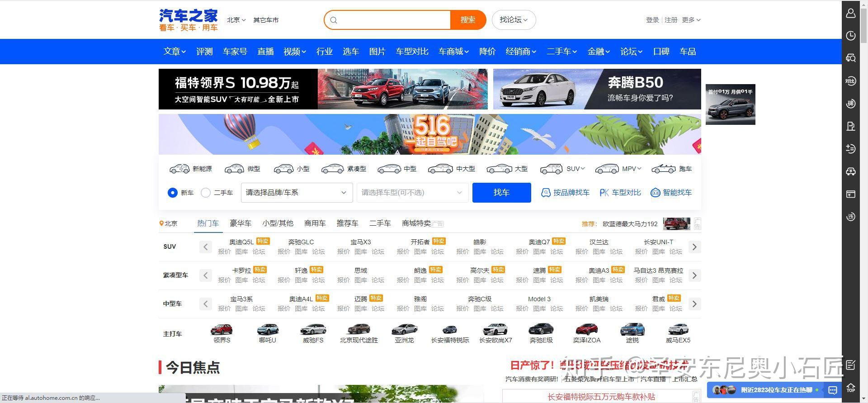Open 直播 in navigation bar
Viewport: 868px width, 403px height.
pyautogui.click(x=265, y=52)
